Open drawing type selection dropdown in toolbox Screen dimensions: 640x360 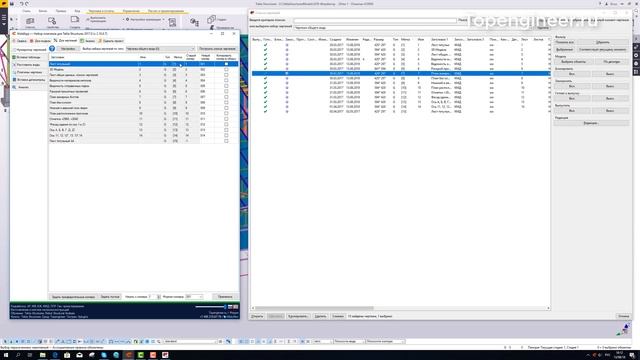tap(160, 49)
